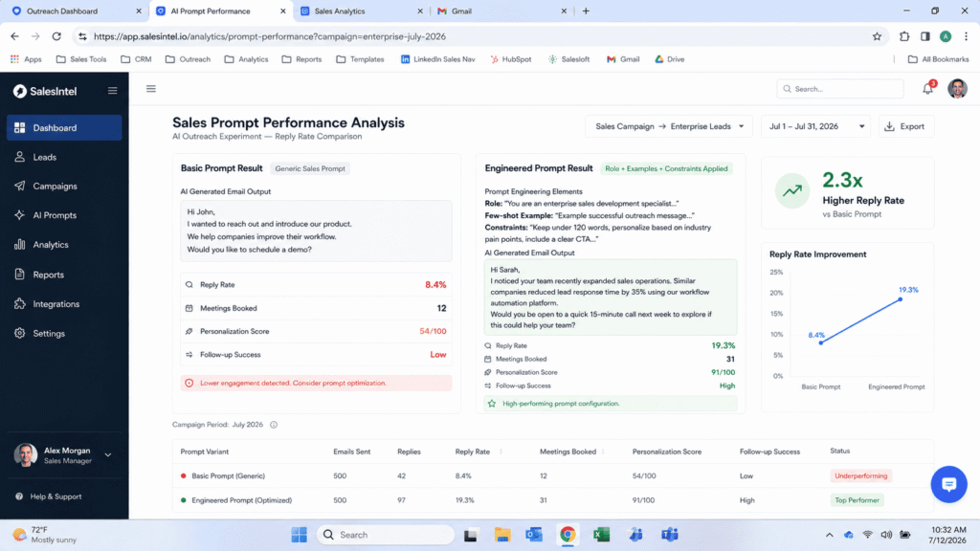Screen dimensions: 980x551
Task: Click the warning icon in lower engagement alert
Action: 189,383
